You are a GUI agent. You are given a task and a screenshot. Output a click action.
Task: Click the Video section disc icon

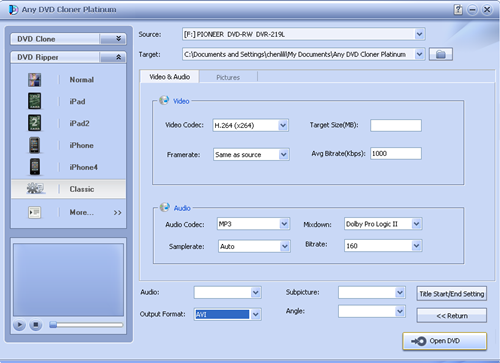164,100
